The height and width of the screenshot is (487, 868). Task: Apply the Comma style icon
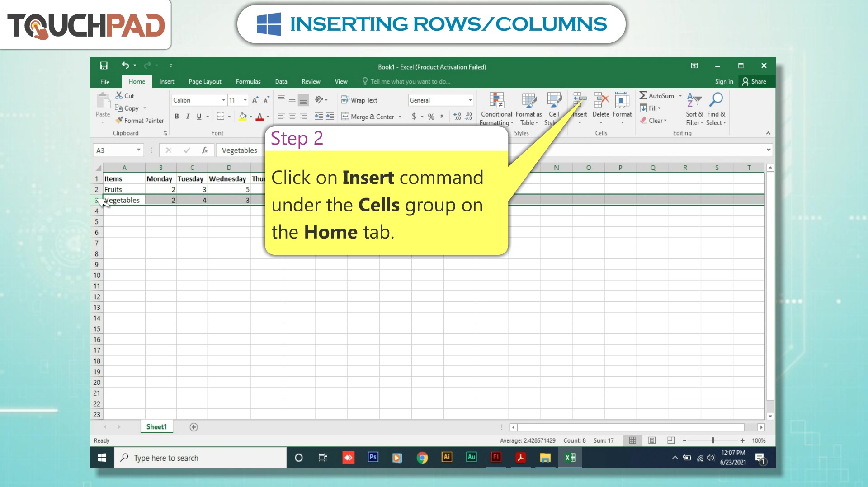tap(442, 117)
